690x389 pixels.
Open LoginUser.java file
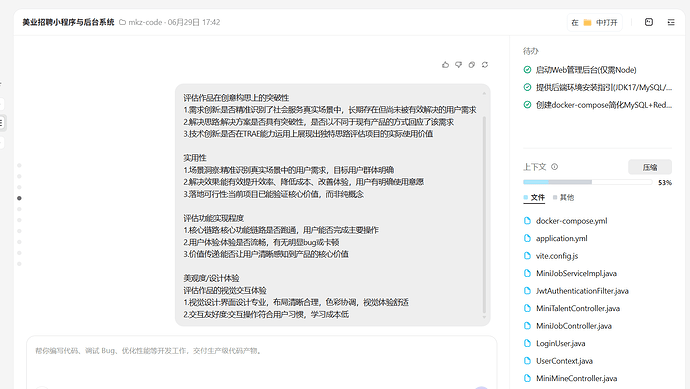(561, 343)
